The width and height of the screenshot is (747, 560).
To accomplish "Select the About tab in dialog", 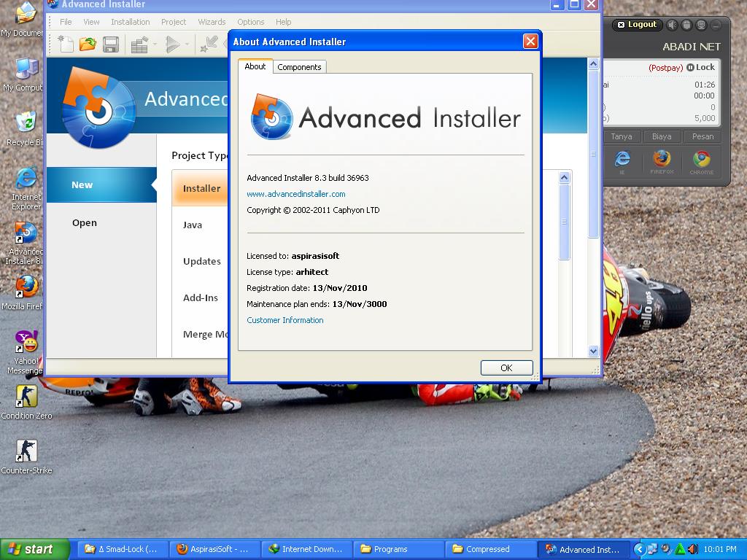I will point(255,66).
